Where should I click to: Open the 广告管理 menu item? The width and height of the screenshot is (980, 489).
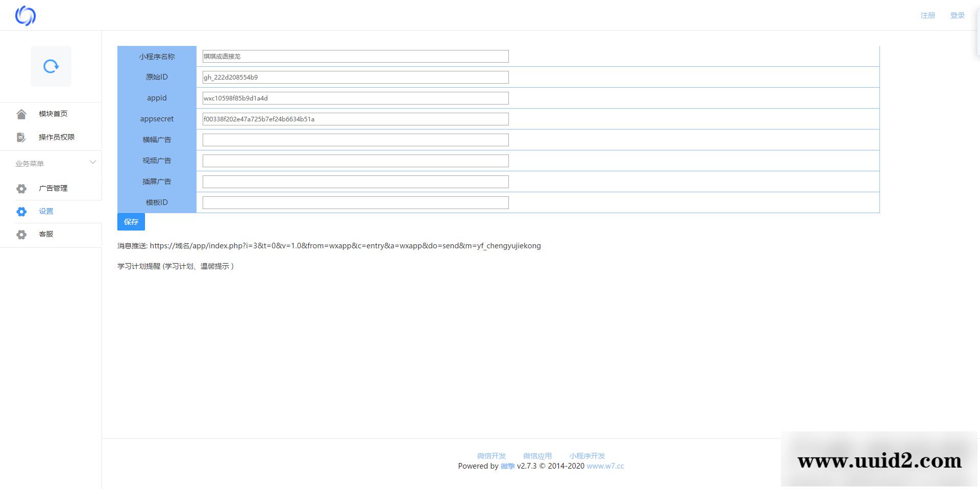click(53, 188)
